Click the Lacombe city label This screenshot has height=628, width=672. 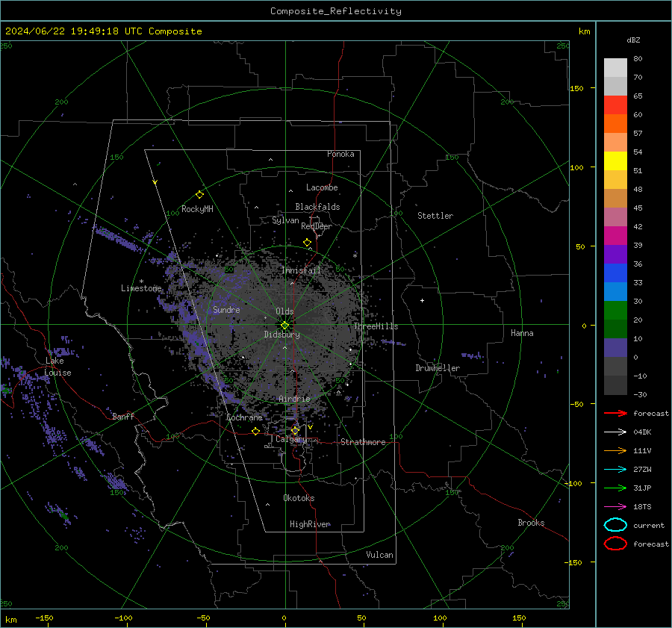click(x=322, y=187)
